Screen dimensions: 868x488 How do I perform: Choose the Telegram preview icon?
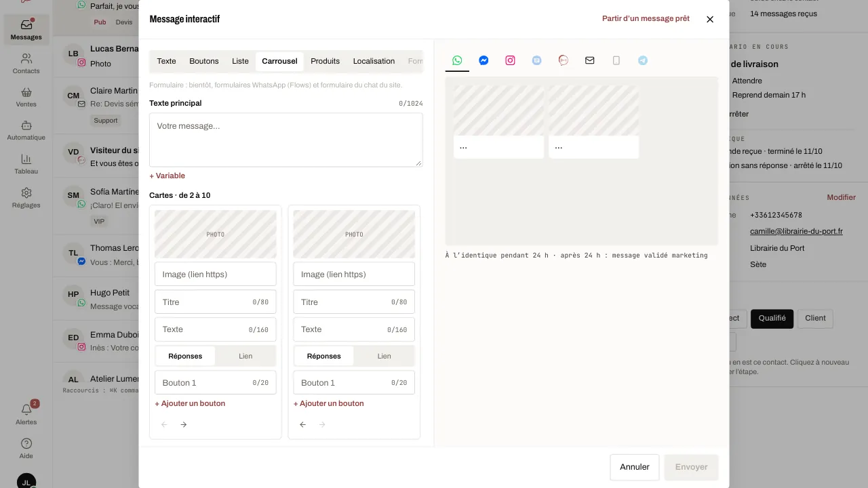[x=642, y=60]
